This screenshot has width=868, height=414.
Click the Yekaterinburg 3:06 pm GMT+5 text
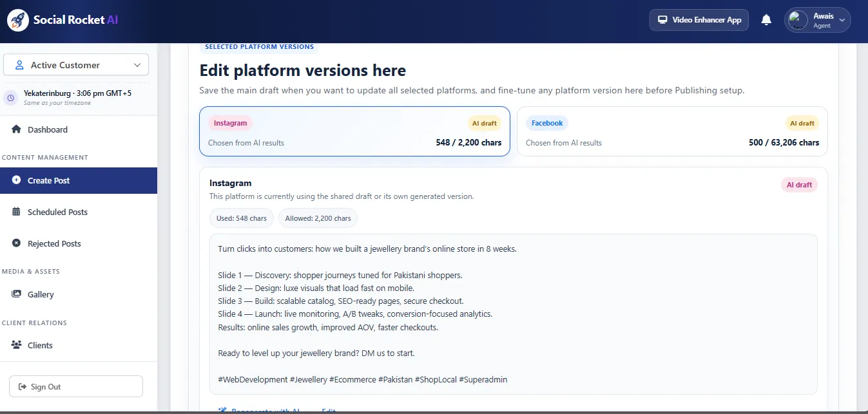[x=77, y=93]
